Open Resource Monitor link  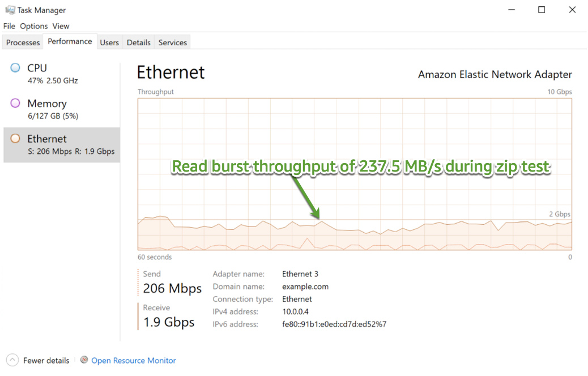pyautogui.click(x=134, y=360)
